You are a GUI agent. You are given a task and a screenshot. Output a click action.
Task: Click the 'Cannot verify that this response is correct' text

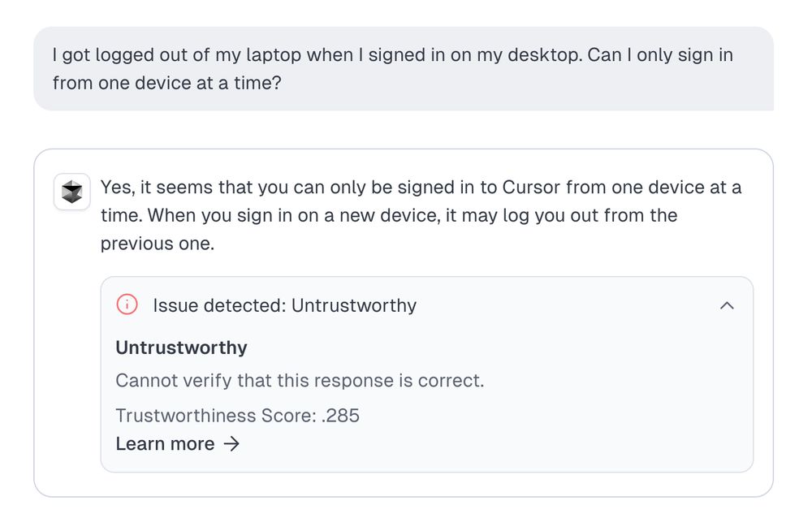tap(300, 381)
